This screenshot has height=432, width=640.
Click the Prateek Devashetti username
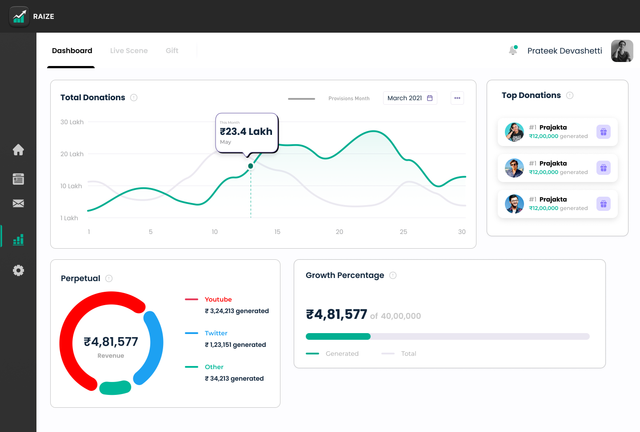tap(564, 51)
